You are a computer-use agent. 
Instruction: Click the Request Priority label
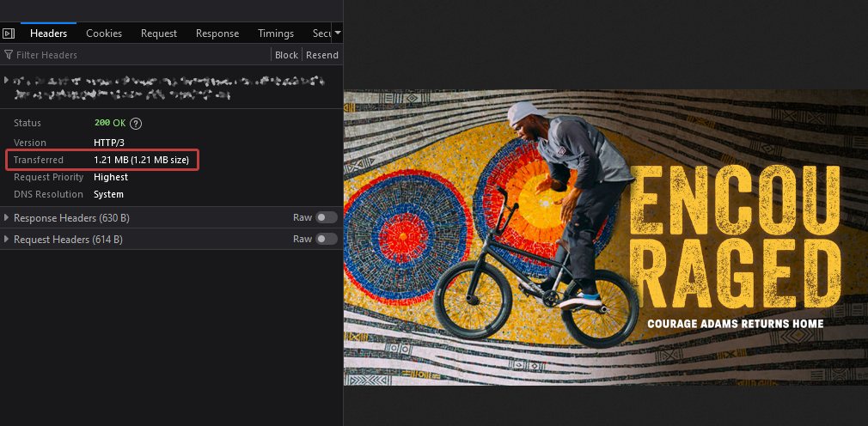click(49, 177)
